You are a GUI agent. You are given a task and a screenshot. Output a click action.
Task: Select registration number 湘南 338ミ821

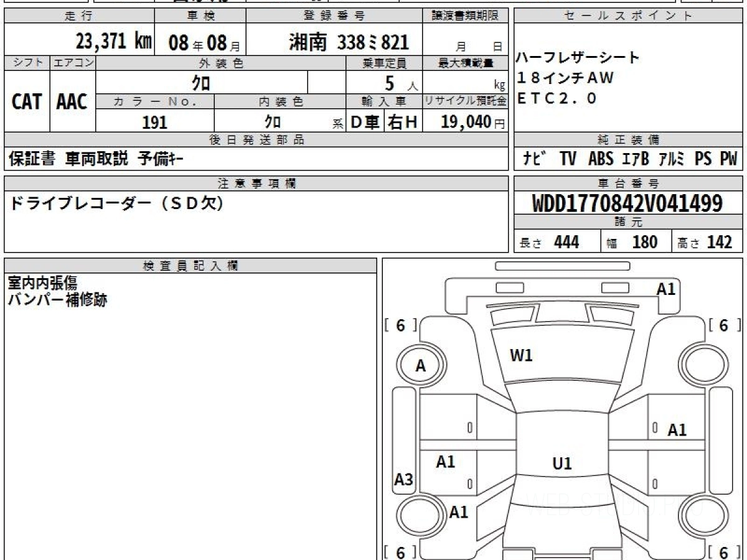[x=349, y=42]
